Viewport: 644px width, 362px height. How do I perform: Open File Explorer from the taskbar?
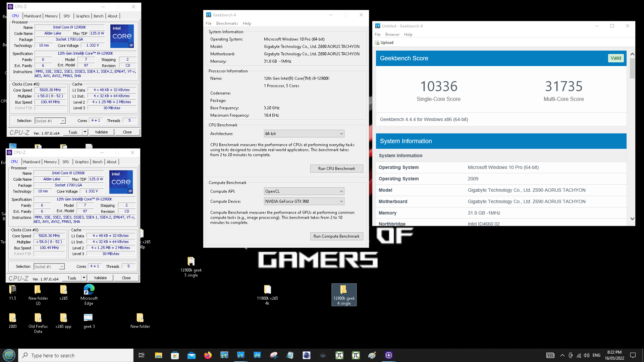click(x=158, y=355)
